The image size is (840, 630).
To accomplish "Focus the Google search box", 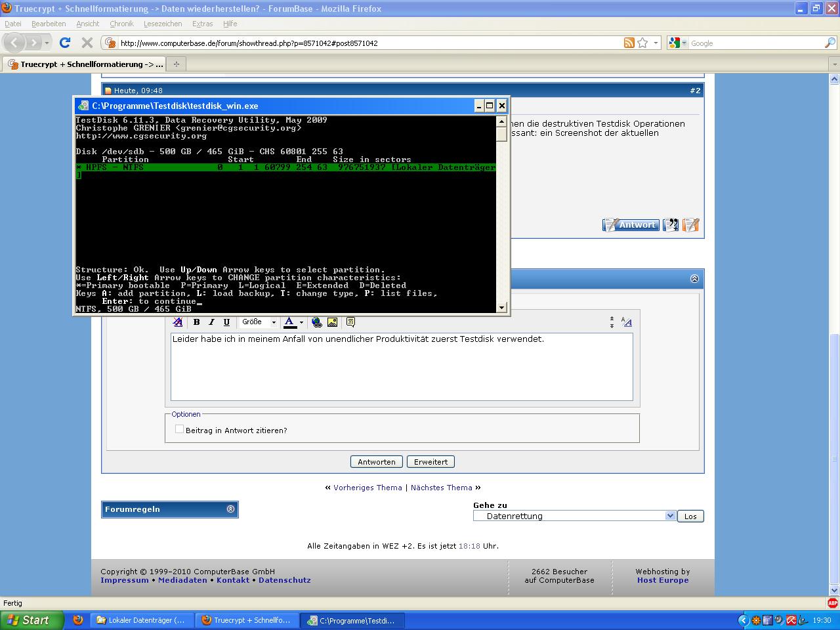I will [756, 43].
